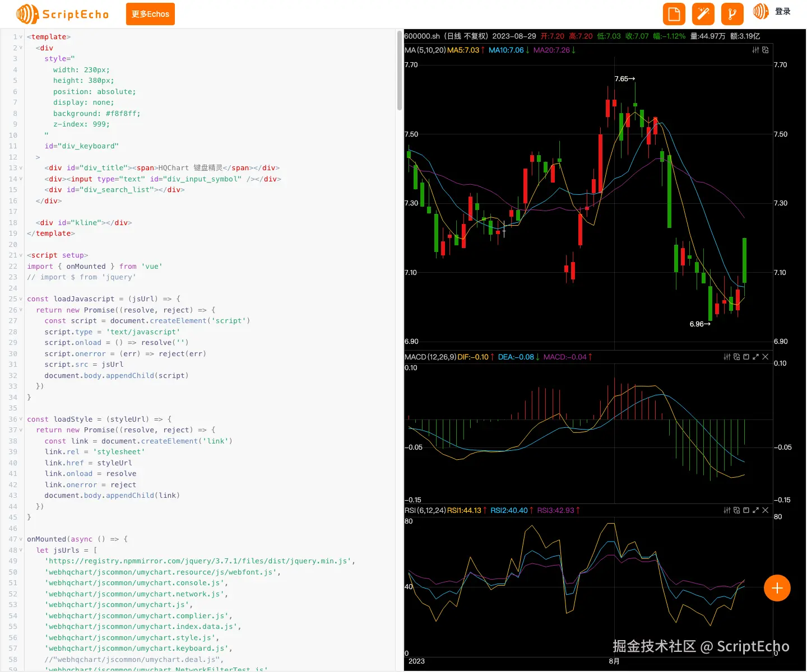Click the new file page icon button

pyautogui.click(x=674, y=14)
